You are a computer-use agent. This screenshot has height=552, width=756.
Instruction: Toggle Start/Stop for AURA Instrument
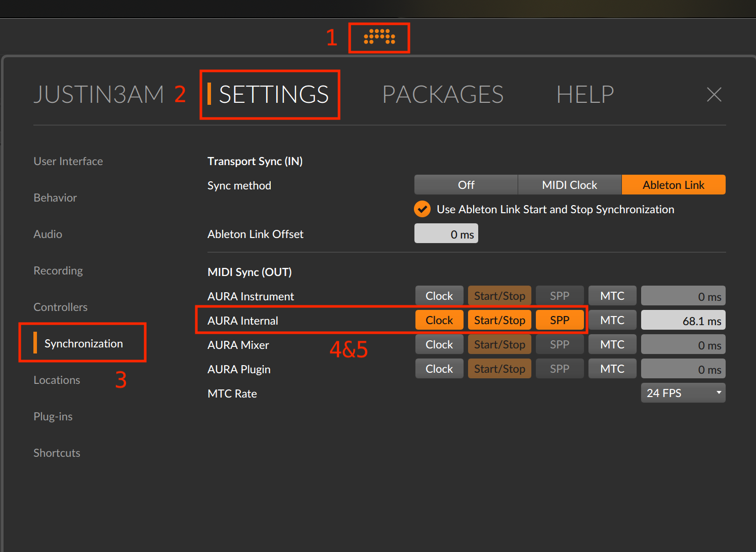(499, 296)
